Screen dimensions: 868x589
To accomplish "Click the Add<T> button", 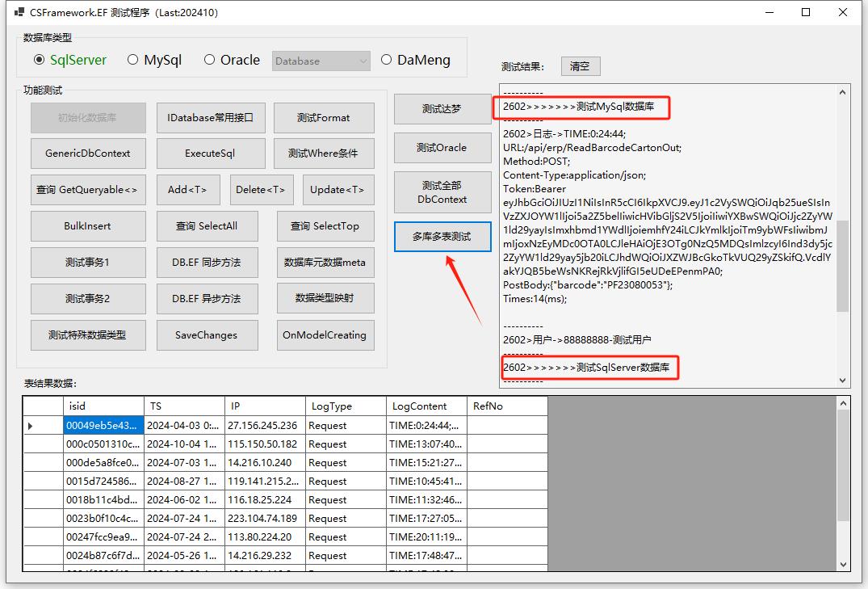I will click(187, 190).
